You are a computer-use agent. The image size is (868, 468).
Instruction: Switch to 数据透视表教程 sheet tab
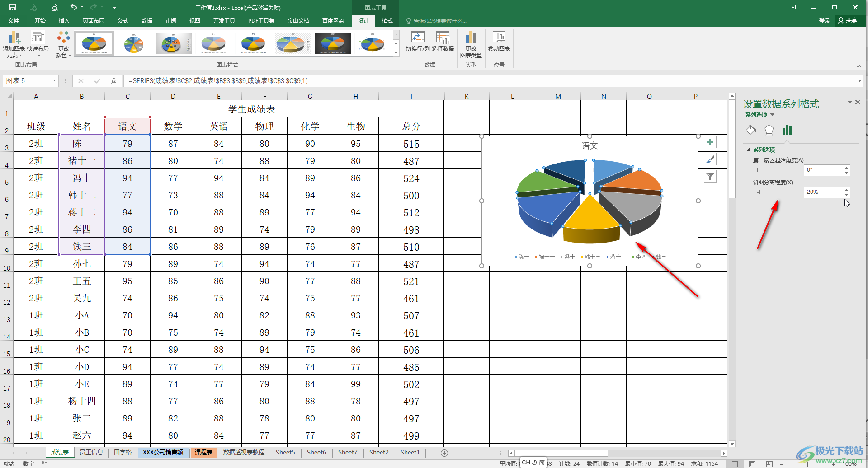[244, 453]
